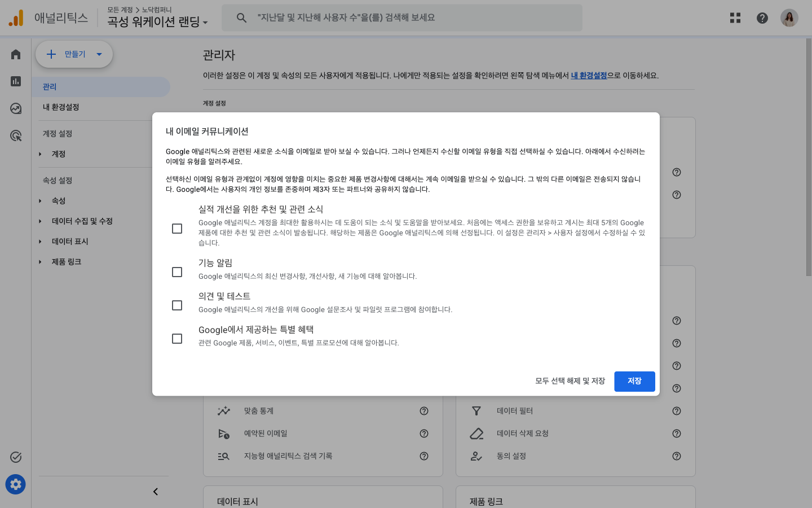Expand the 계정 tree item
Screen dimensions: 812x508
click(x=40, y=154)
